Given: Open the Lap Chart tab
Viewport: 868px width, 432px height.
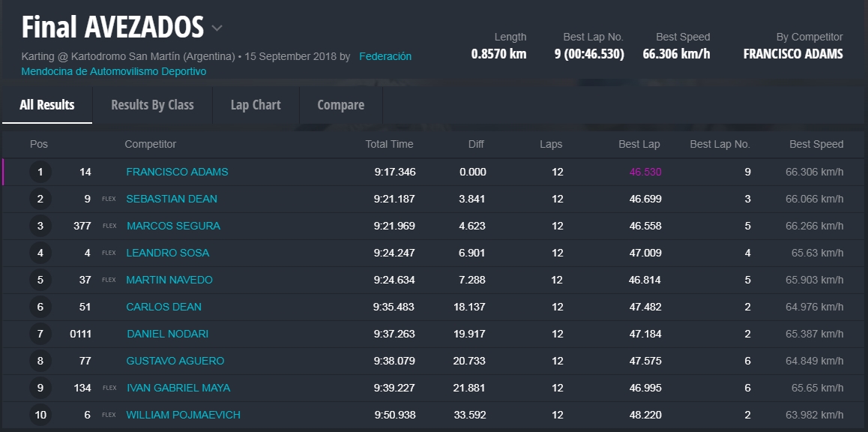Looking at the screenshot, I should tap(256, 105).
